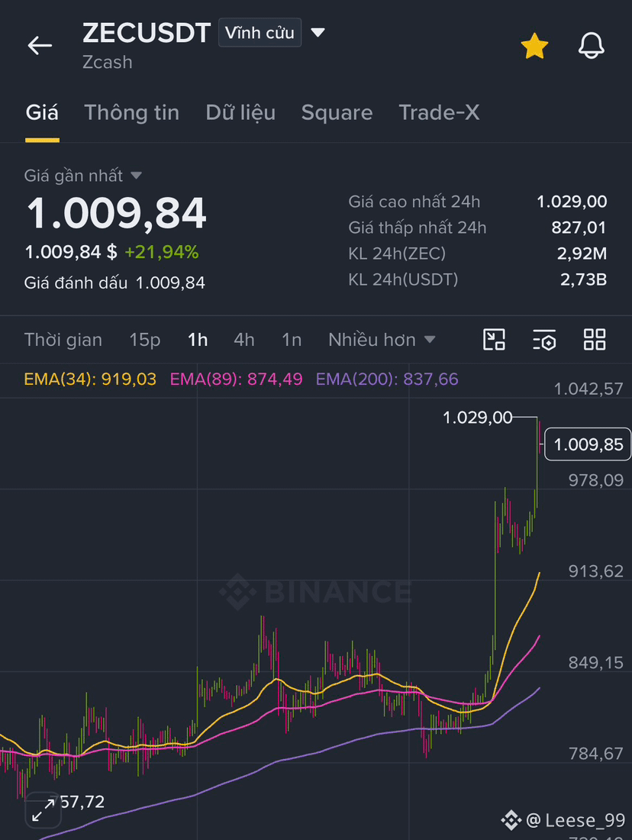The width and height of the screenshot is (632, 840).
Task: Tap the EMA(34) indicator label
Action: [90, 380]
